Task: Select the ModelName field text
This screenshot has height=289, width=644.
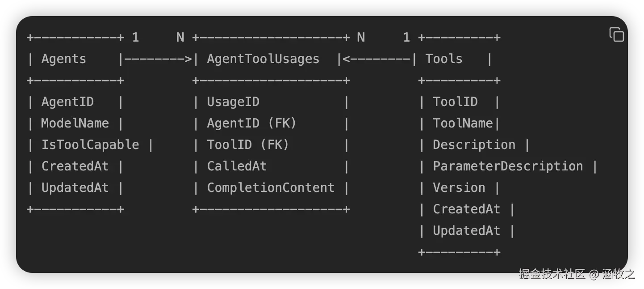Action: (75, 123)
